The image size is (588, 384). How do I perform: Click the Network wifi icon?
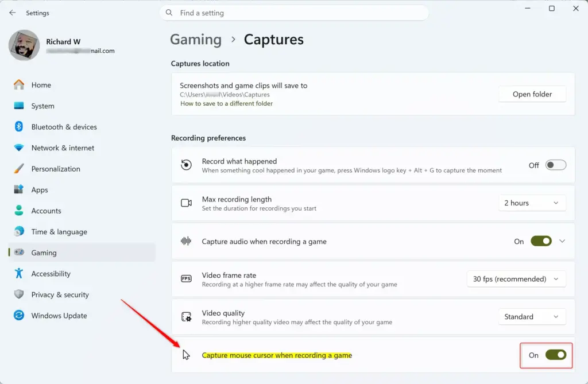pyautogui.click(x=19, y=148)
